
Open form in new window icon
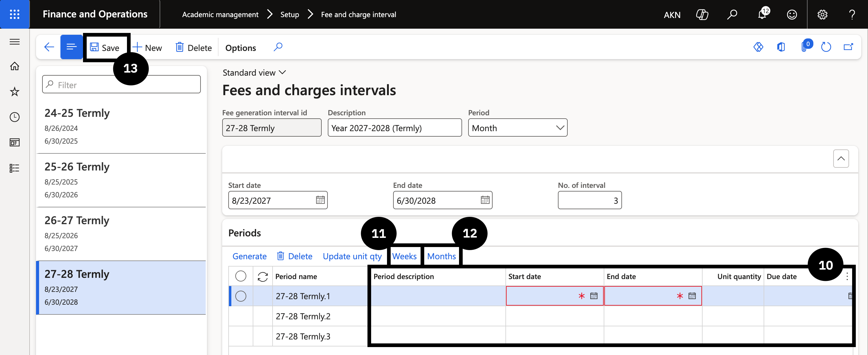[x=848, y=47]
